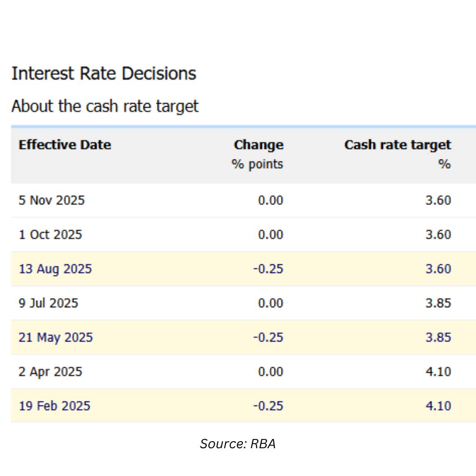Click the 3.85 cash rate for 21 May 2025
476x476 pixels.
click(x=439, y=338)
